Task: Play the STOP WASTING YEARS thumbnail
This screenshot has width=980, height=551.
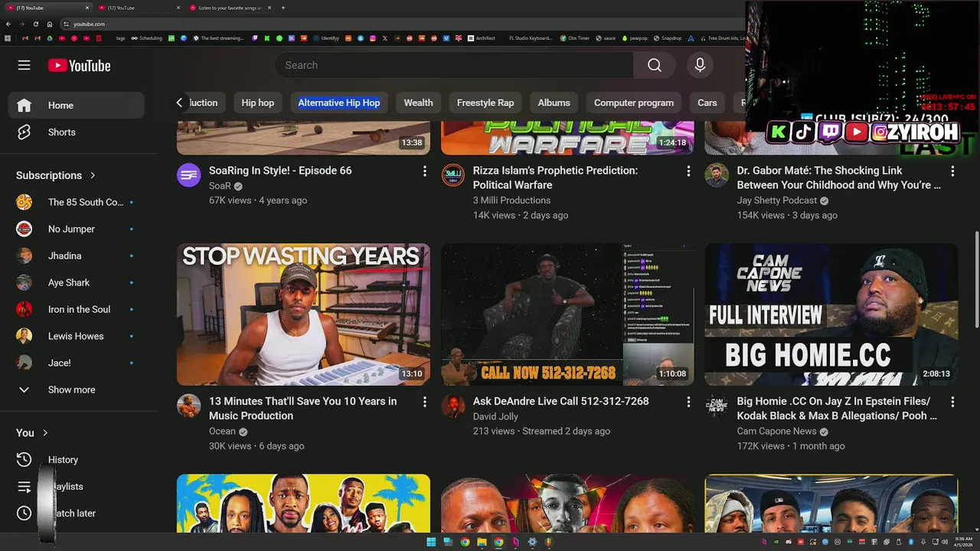Action: (x=303, y=315)
